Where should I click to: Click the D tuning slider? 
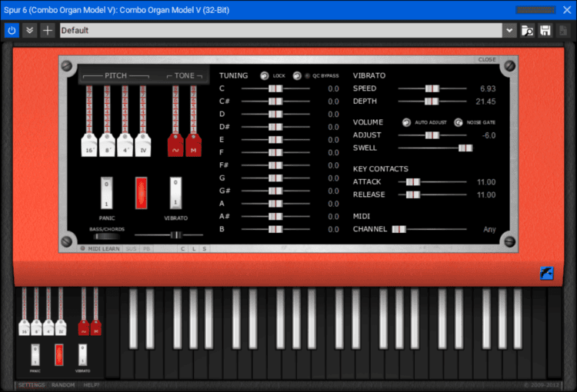click(x=275, y=115)
